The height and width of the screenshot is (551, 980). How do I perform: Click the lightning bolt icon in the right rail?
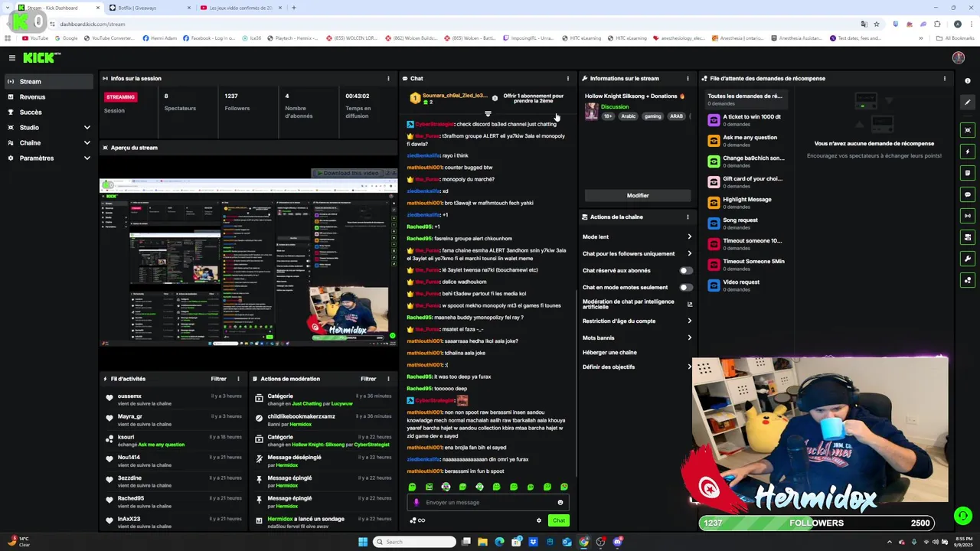(x=968, y=152)
